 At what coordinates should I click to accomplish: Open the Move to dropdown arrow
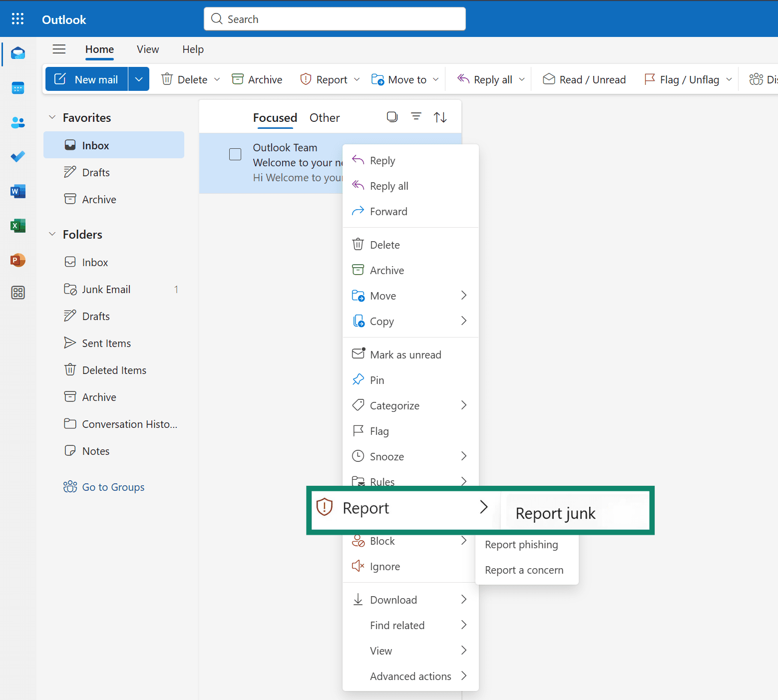tap(435, 79)
